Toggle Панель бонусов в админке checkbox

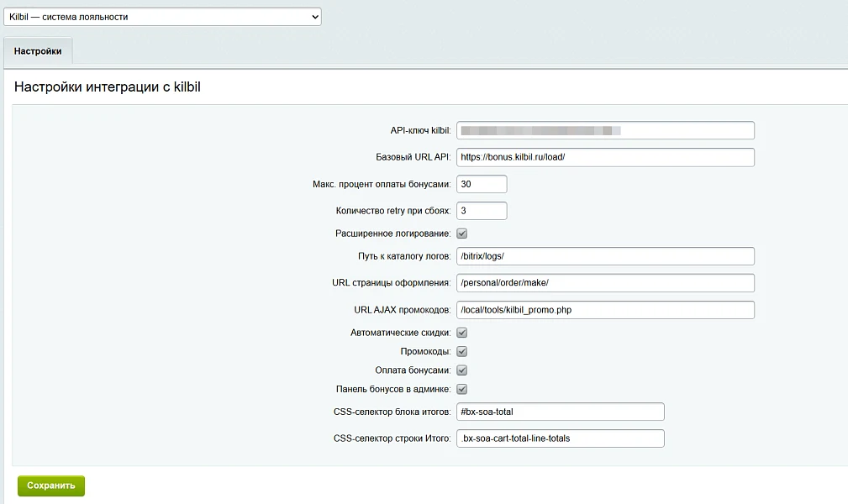pyautogui.click(x=462, y=389)
